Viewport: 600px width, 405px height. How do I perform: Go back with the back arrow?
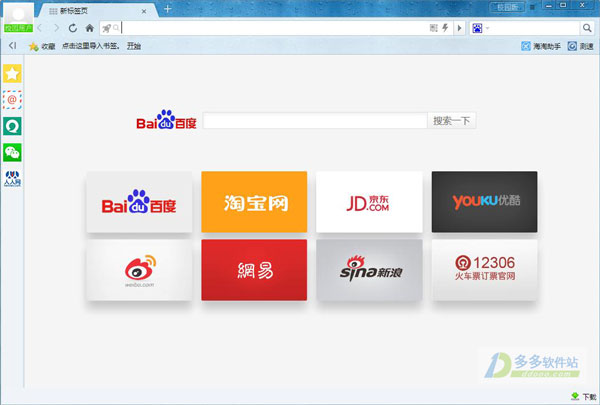click(39, 28)
